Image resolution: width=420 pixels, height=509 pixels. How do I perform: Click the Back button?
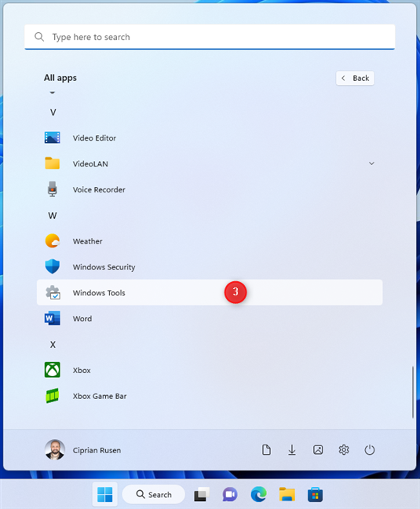click(x=355, y=79)
